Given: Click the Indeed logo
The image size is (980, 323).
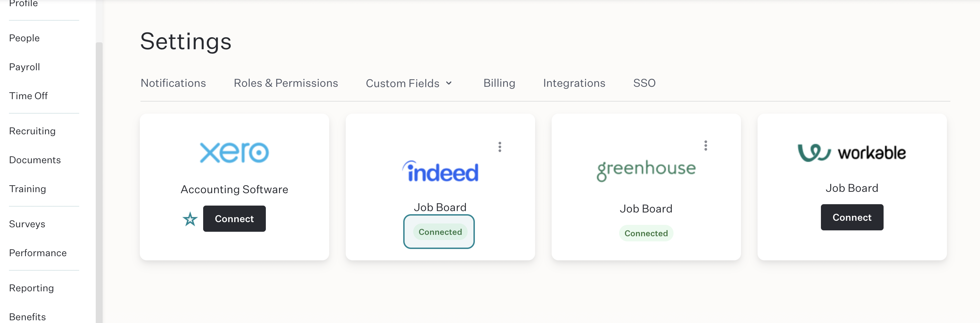Looking at the screenshot, I should tap(440, 171).
